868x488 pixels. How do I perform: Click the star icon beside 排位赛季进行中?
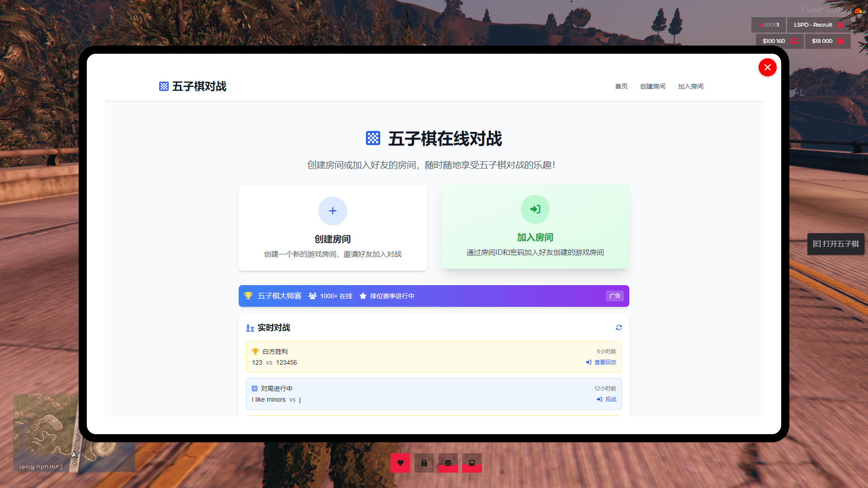coord(363,296)
